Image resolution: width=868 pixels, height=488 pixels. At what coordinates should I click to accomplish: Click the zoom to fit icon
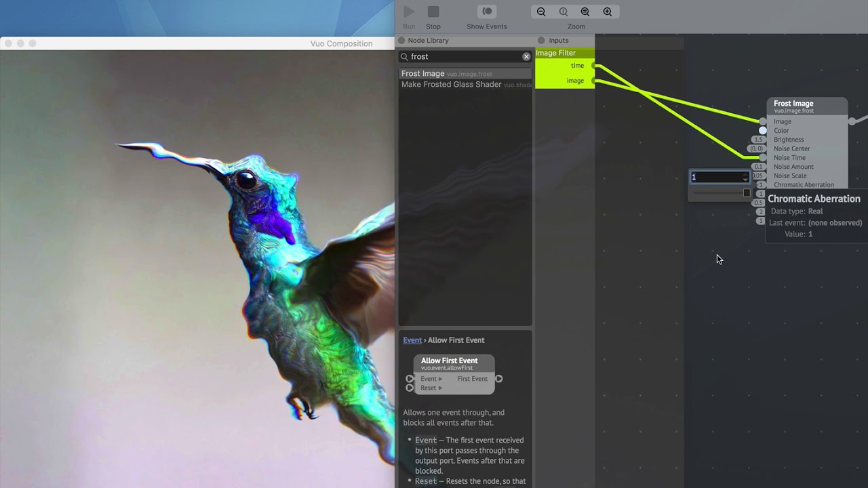[585, 12]
